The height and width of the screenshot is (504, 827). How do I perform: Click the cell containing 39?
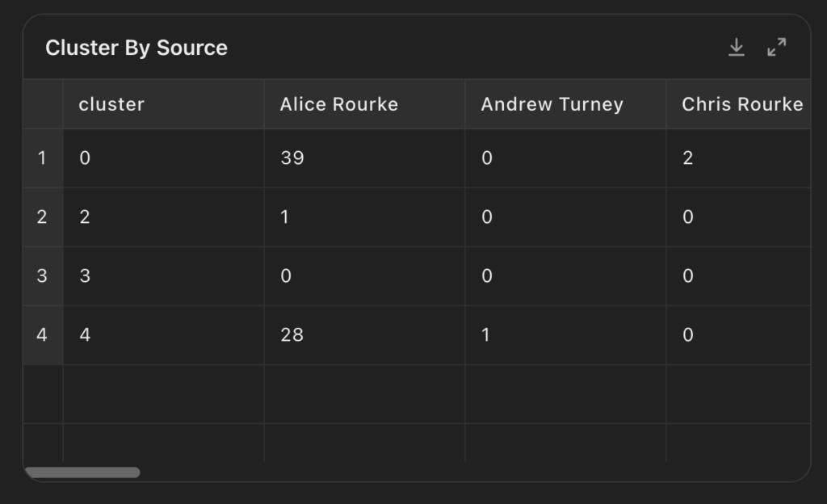[x=364, y=158]
